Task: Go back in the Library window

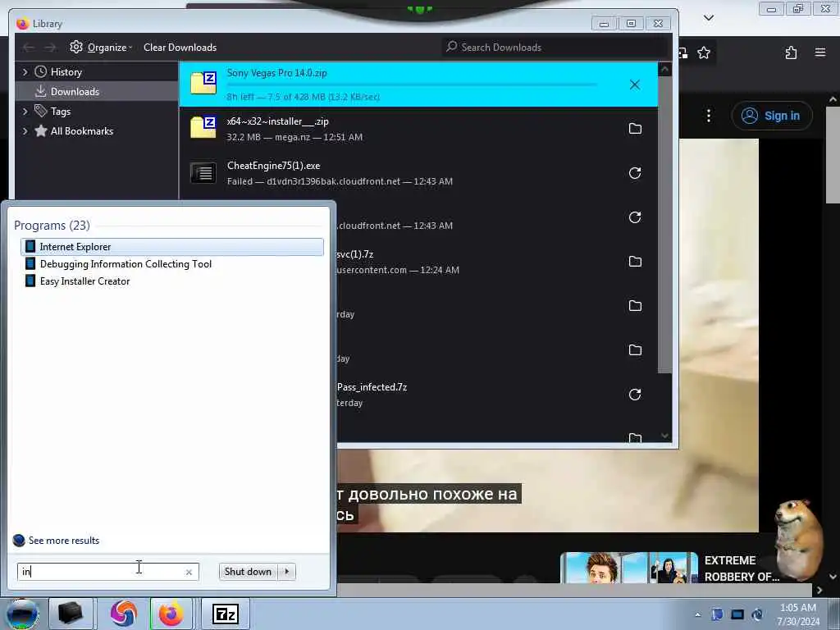Action: pyautogui.click(x=29, y=48)
